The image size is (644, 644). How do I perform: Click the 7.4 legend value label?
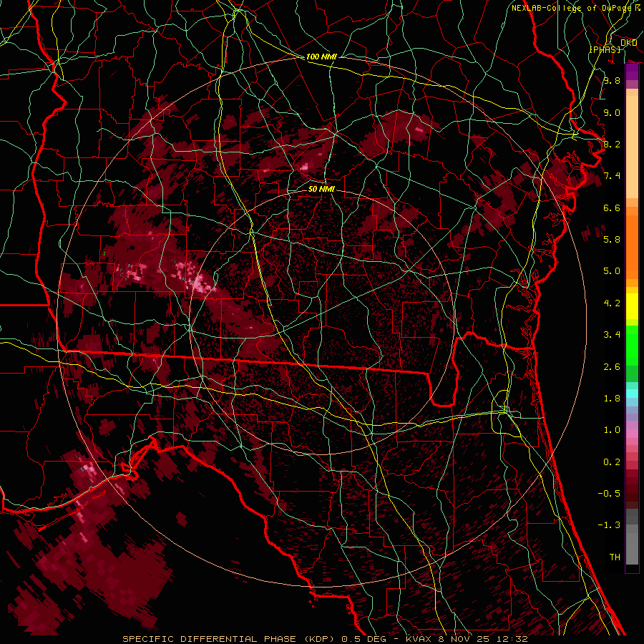[x=611, y=176]
